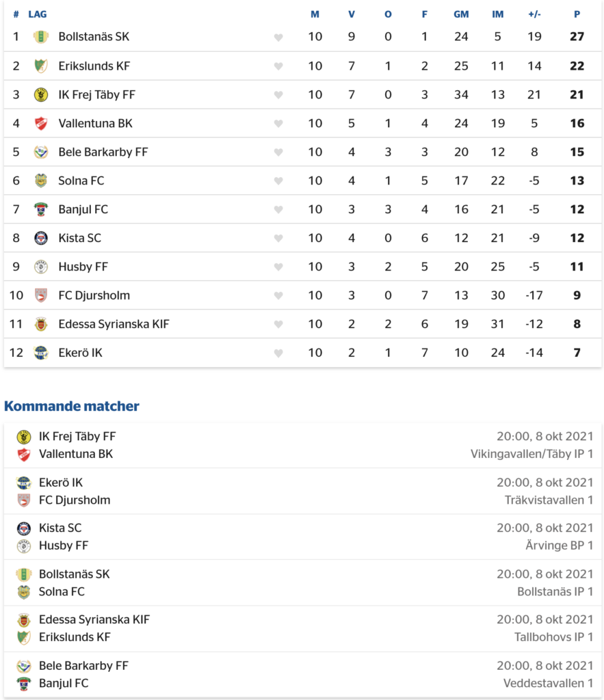Click the Bollstanäs SK crest in the standings
The image size is (604, 700).
pyautogui.click(x=40, y=37)
